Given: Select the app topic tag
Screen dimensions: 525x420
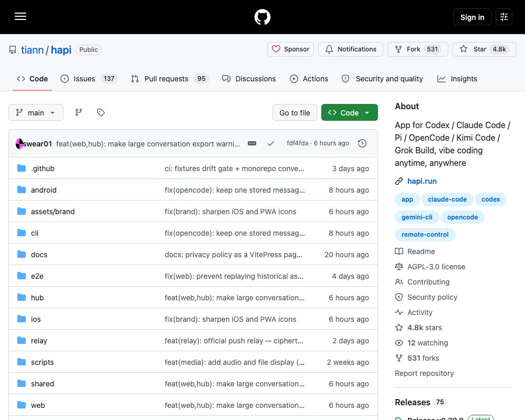Looking at the screenshot, I should 407,199.
